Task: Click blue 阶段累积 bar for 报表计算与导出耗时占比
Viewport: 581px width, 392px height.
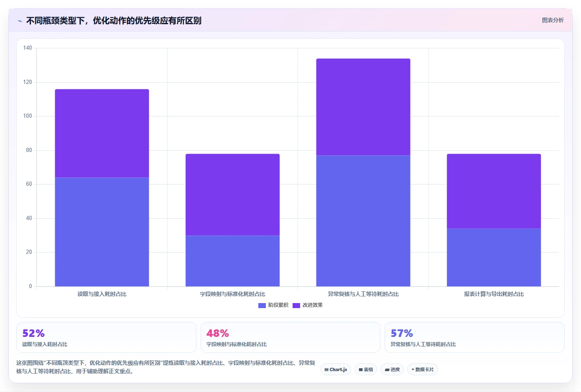Action: 494,257
